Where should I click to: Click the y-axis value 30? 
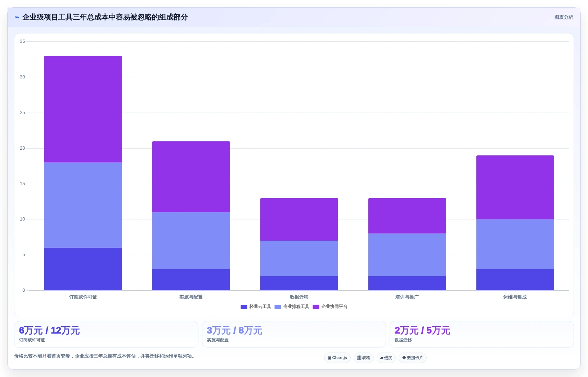[x=22, y=77]
